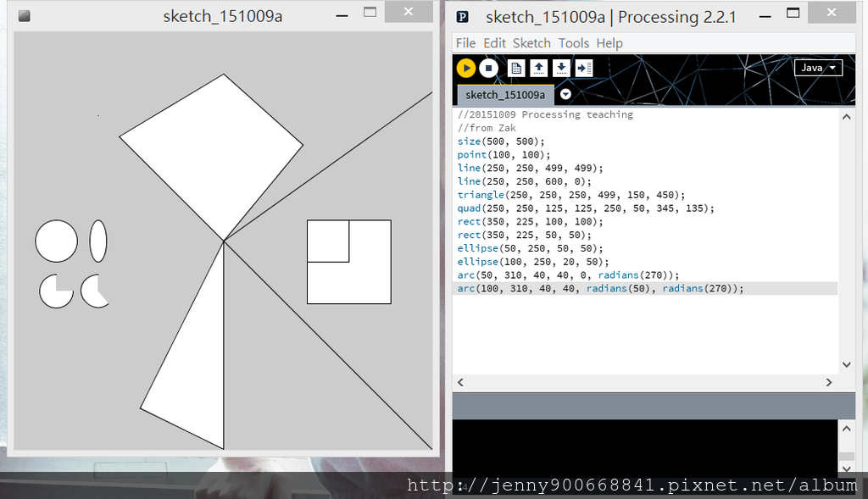Screen dimensions: 868x499
Task: Maximize the Processing editor window
Action: pyautogui.click(x=793, y=14)
